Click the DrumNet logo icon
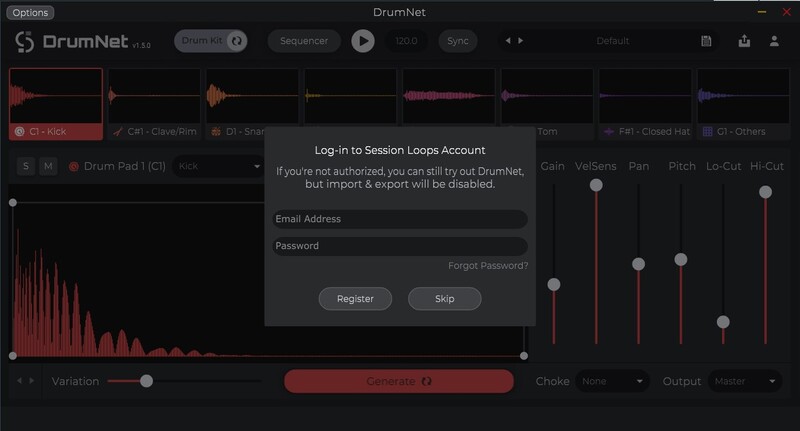 pos(24,42)
